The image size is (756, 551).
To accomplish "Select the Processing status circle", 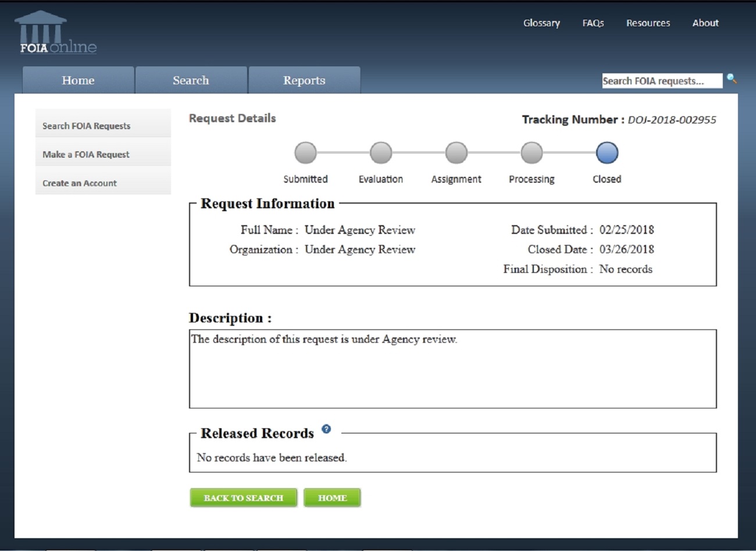I will [532, 154].
